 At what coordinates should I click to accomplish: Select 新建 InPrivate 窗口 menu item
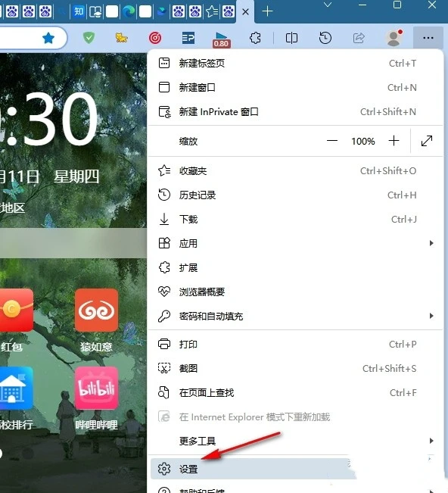[294, 112]
